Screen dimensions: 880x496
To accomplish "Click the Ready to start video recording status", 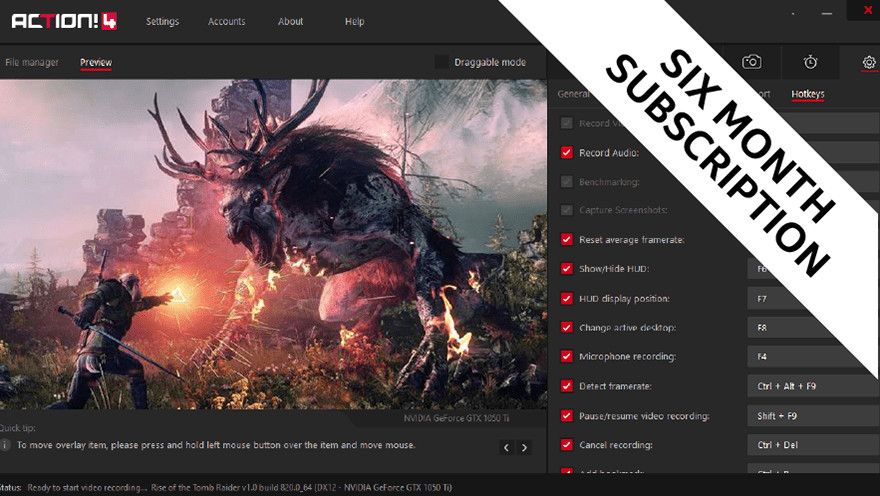I will coord(86,488).
